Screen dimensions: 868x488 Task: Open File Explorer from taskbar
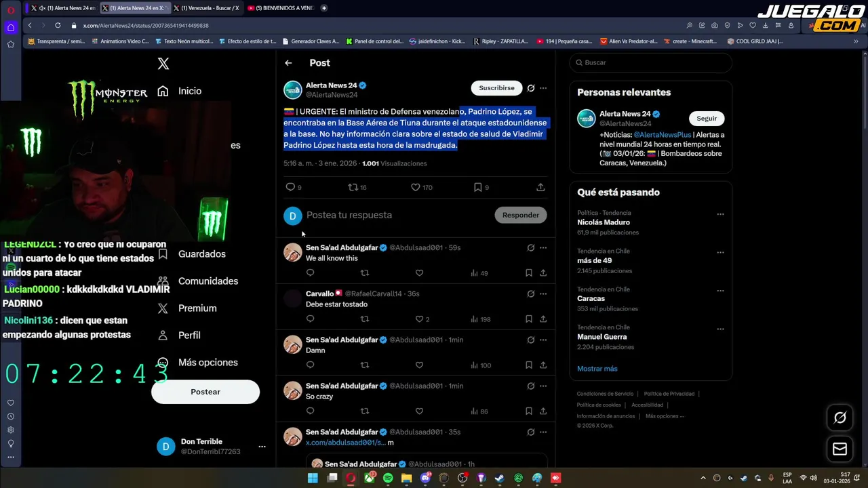tap(407, 478)
